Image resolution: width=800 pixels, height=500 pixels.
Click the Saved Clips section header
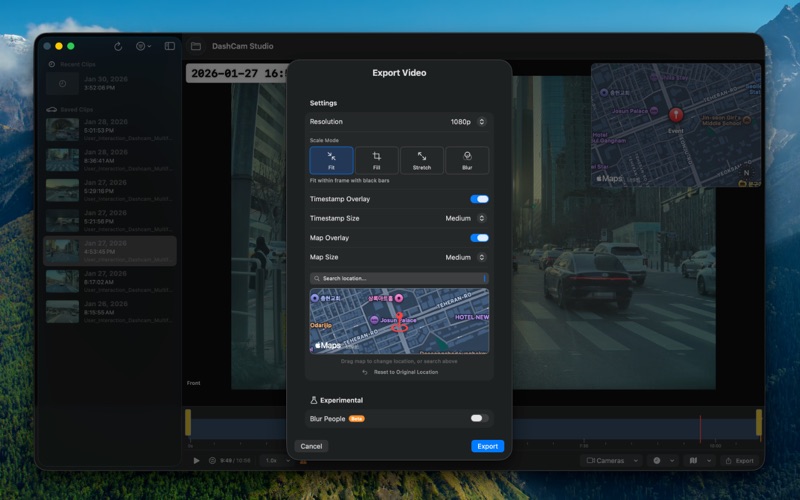coord(77,109)
